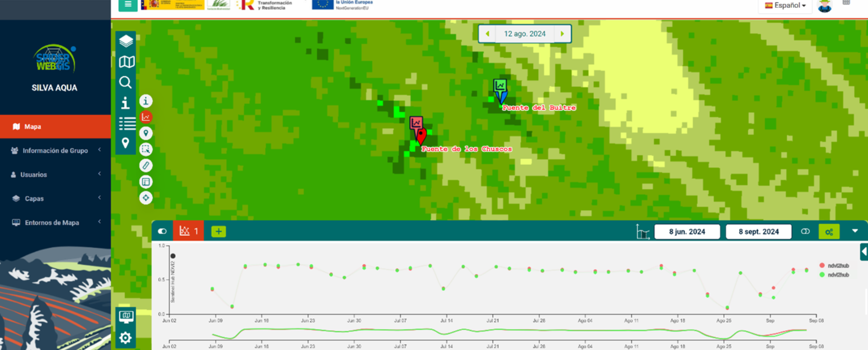Open the magnifier search tool
868x350 pixels.
(x=126, y=83)
